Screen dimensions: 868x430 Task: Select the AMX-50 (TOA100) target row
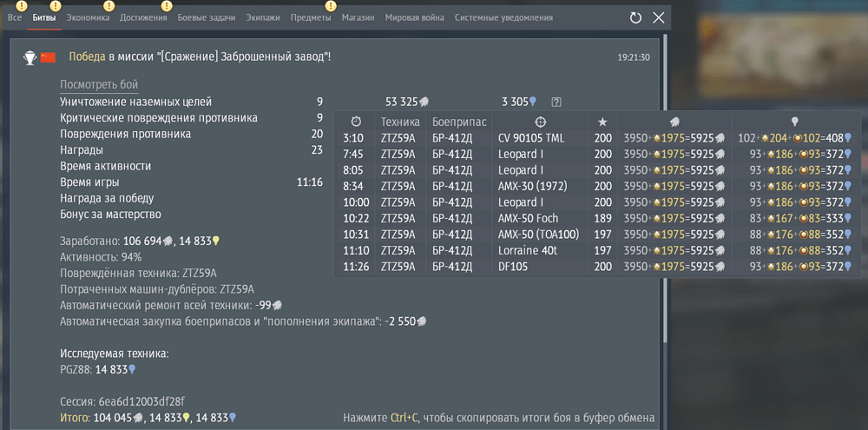click(x=598, y=235)
